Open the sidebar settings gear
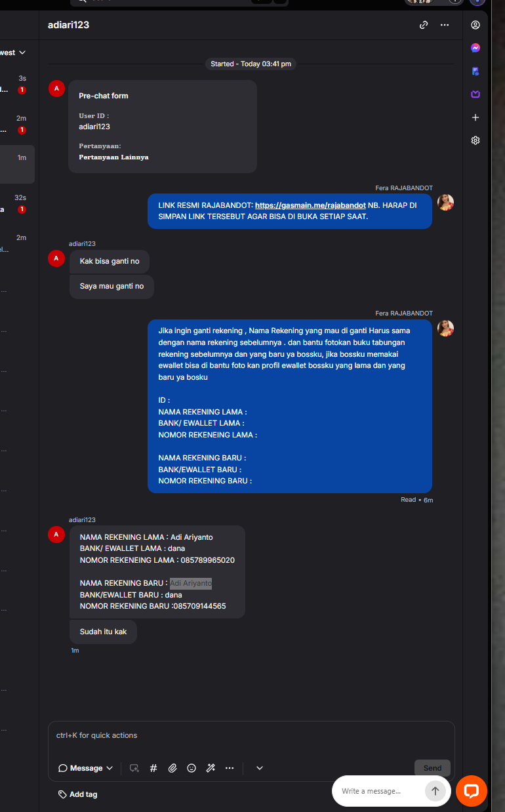 tap(475, 140)
